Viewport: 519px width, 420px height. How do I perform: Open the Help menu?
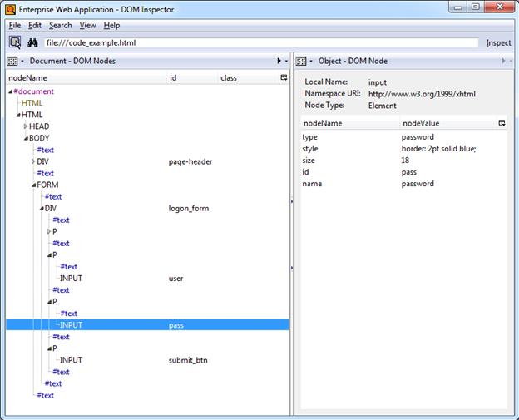111,26
